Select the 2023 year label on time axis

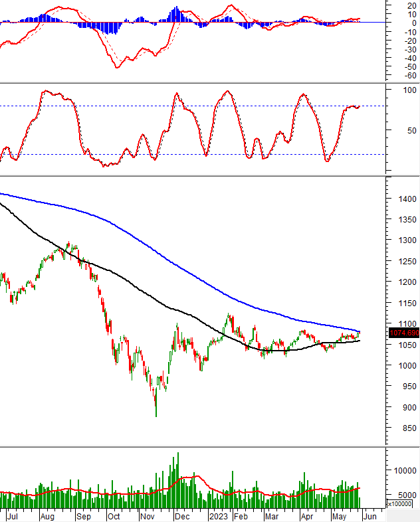coord(219,516)
